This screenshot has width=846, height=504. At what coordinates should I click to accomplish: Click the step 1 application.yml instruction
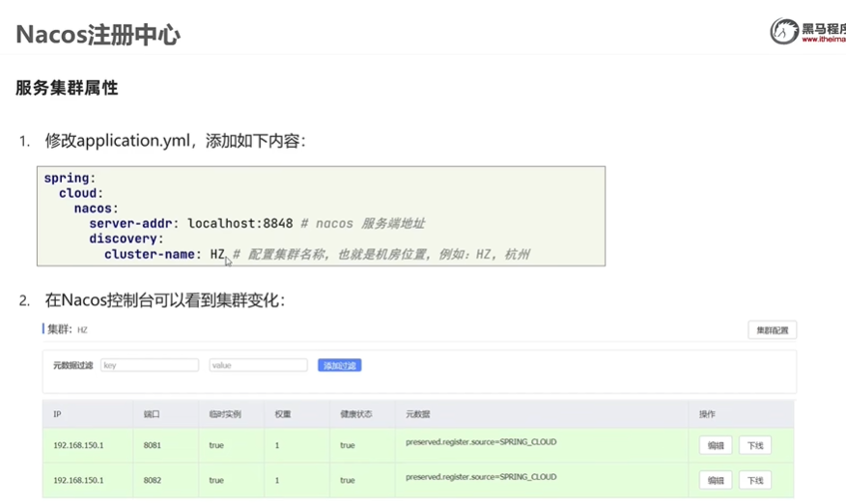(176, 141)
